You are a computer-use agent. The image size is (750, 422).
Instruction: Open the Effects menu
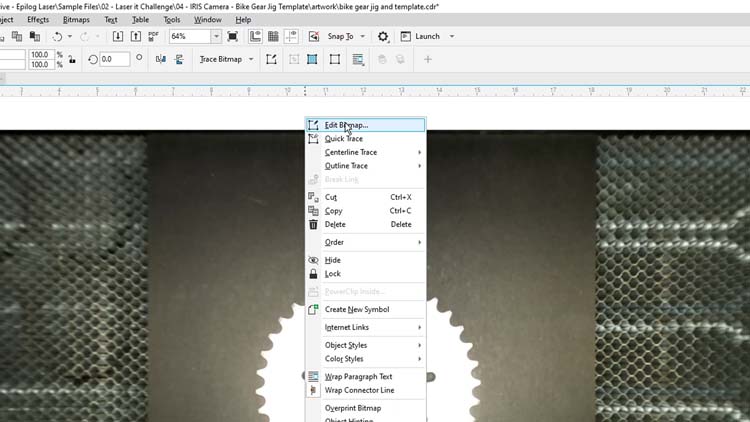38,20
